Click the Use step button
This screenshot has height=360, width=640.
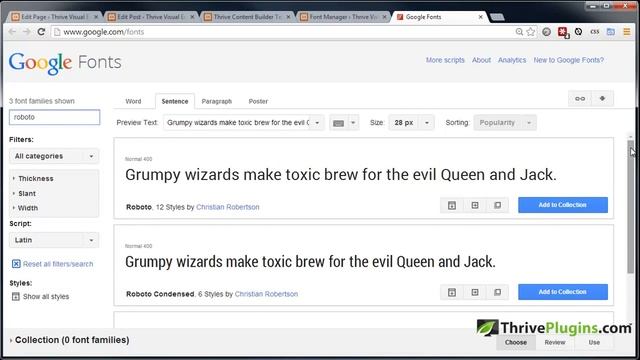click(594, 342)
